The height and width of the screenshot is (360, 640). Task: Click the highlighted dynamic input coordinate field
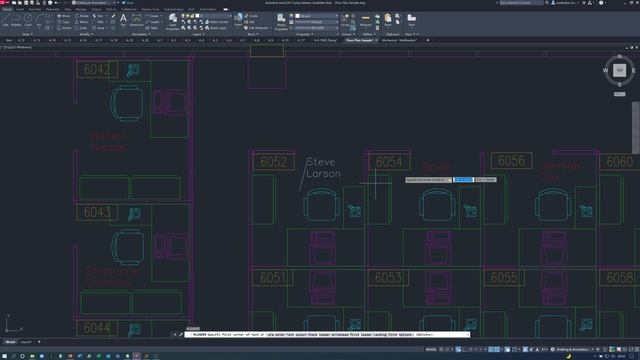pos(463,180)
